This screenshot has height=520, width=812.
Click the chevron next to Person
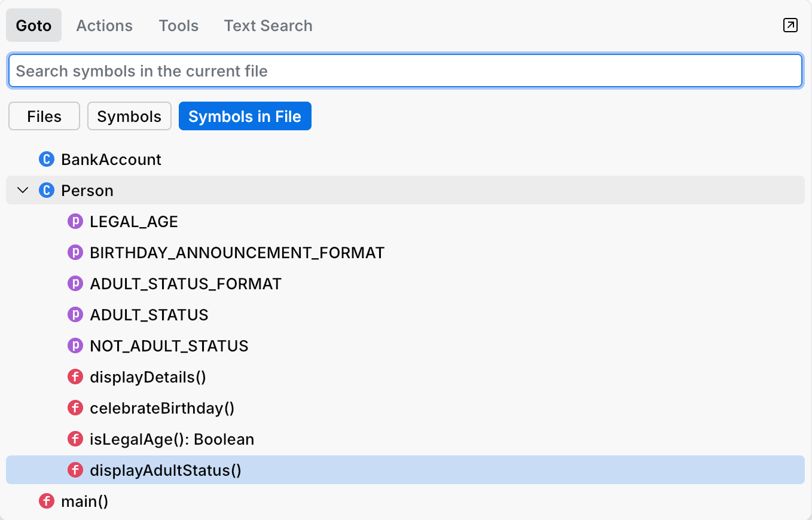pyautogui.click(x=22, y=190)
